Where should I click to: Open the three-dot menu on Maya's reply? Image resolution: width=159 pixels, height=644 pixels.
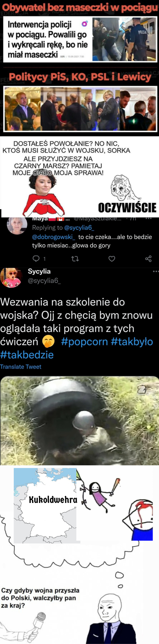[149, 218]
